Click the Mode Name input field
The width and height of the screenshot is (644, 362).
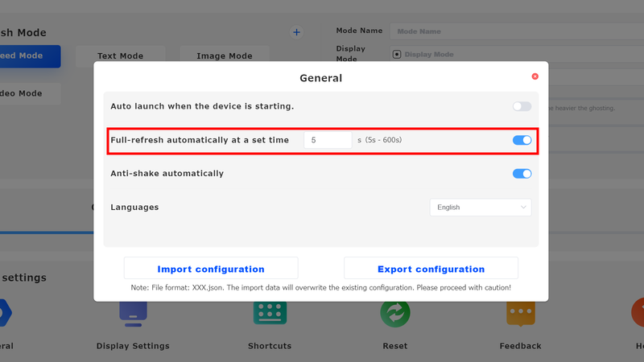tap(517, 31)
